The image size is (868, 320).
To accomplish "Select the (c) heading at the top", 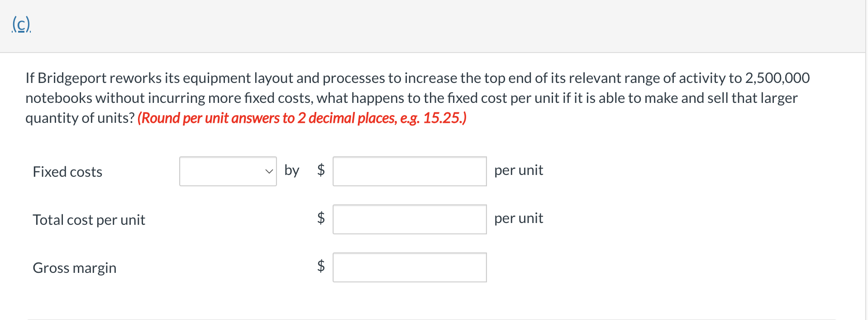I will pos(21,25).
